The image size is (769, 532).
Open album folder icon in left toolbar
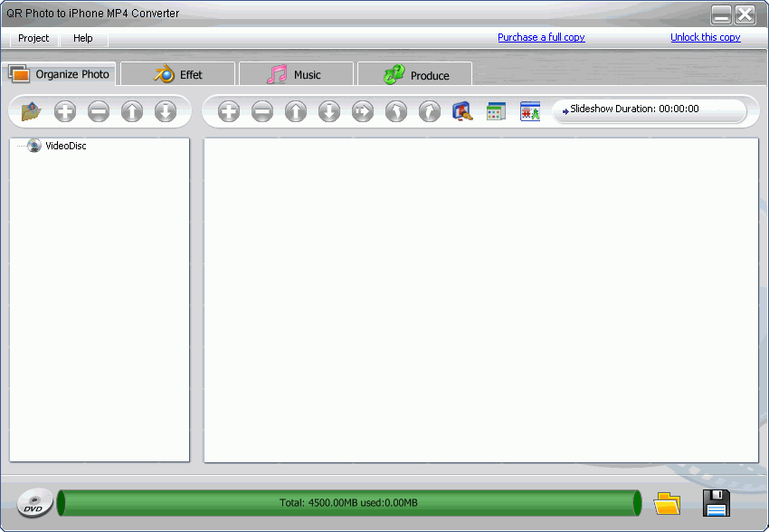(32, 111)
